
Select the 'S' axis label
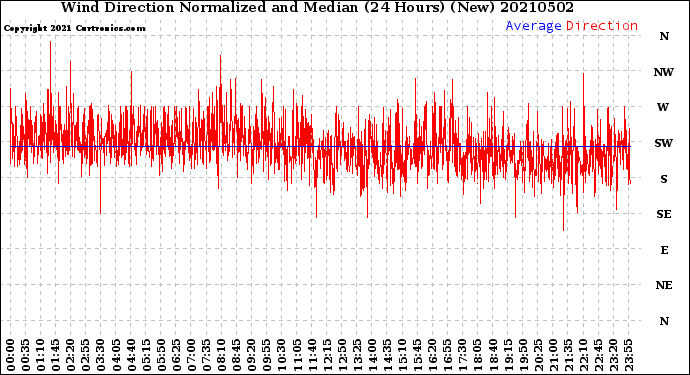[x=664, y=179]
